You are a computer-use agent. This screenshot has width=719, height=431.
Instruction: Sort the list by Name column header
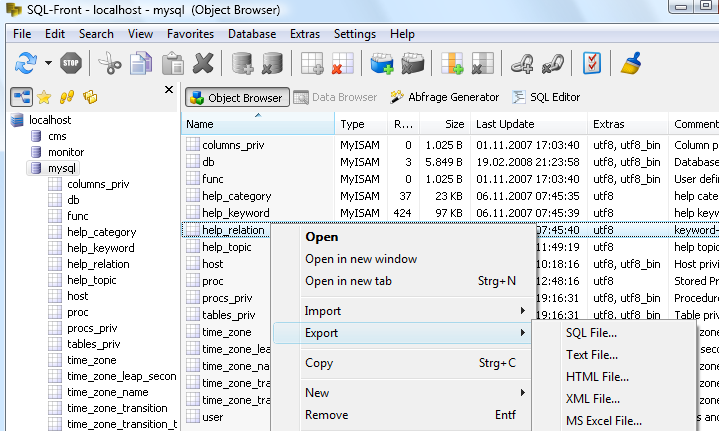(258, 124)
